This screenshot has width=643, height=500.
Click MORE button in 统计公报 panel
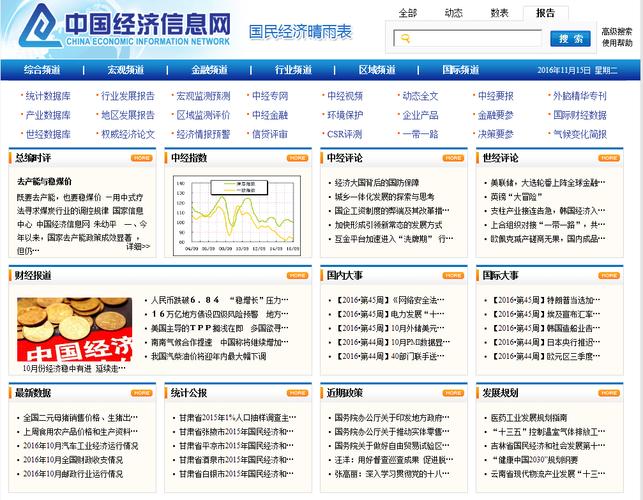(297, 393)
